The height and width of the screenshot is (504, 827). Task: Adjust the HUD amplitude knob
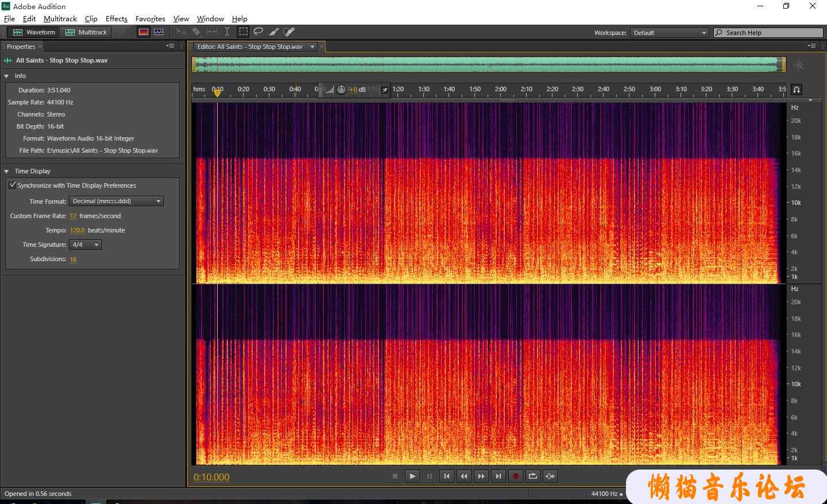click(x=341, y=90)
